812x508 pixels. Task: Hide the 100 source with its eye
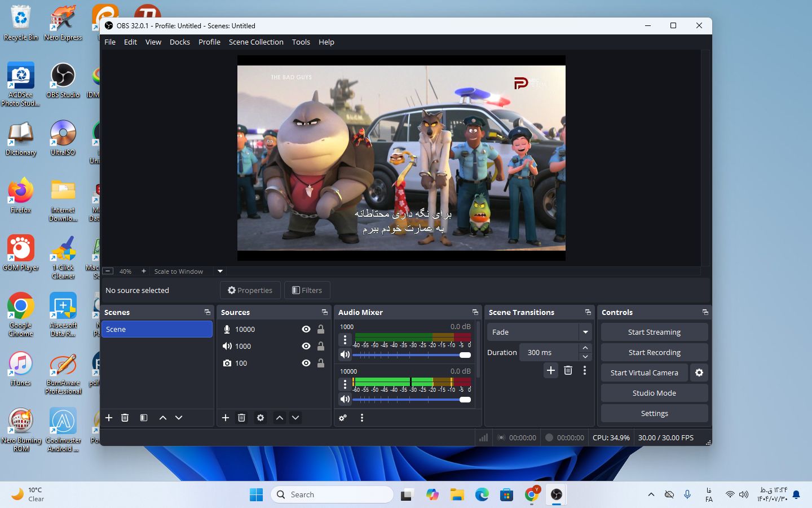click(x=306, y=363)
